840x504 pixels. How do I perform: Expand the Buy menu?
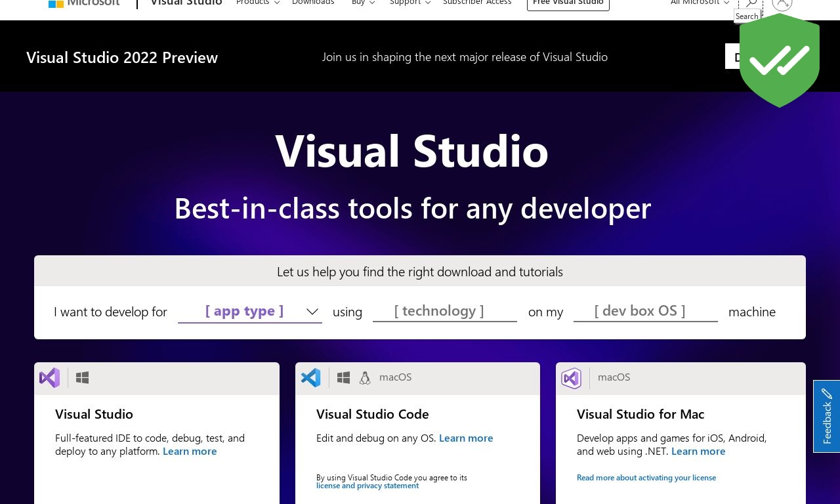point(364,3)
